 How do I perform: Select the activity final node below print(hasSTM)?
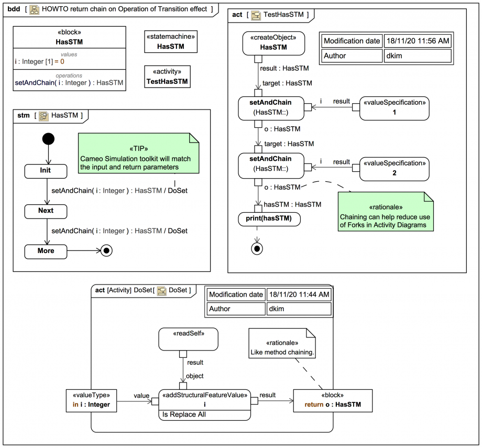257,248
